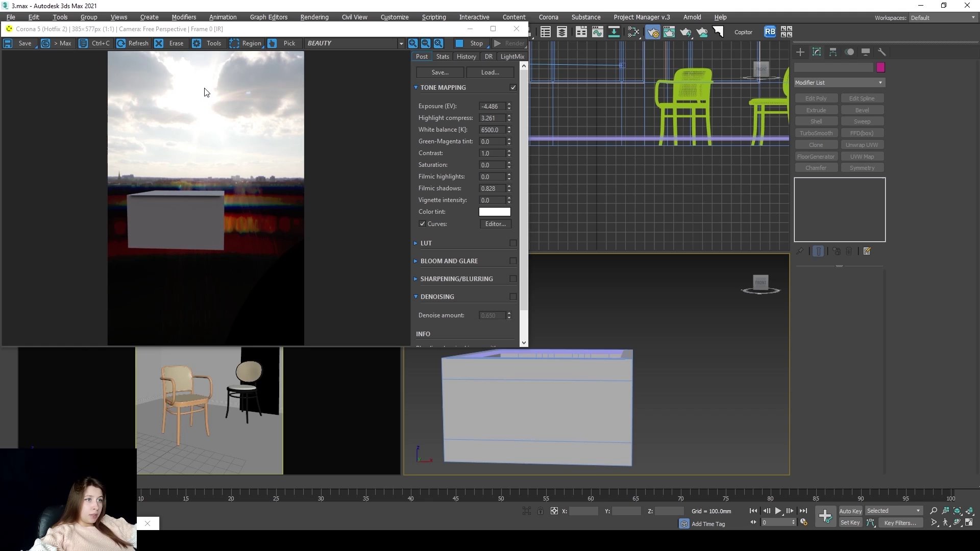Open the Modifier List dropdown

tap(839, 83)
